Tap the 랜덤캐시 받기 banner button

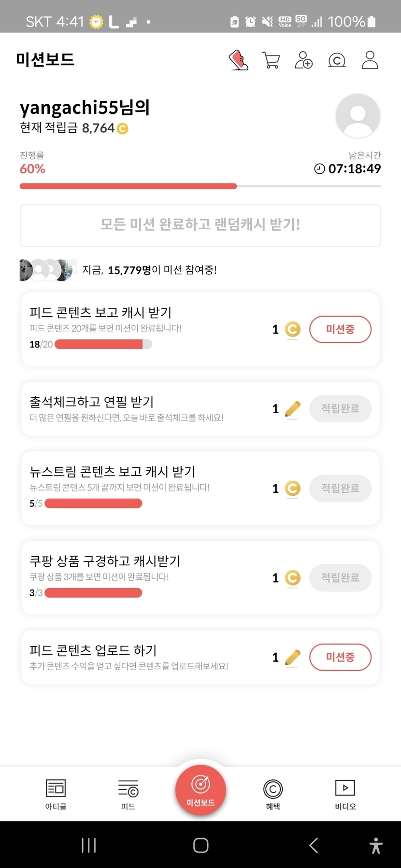(x=200, y=225)
